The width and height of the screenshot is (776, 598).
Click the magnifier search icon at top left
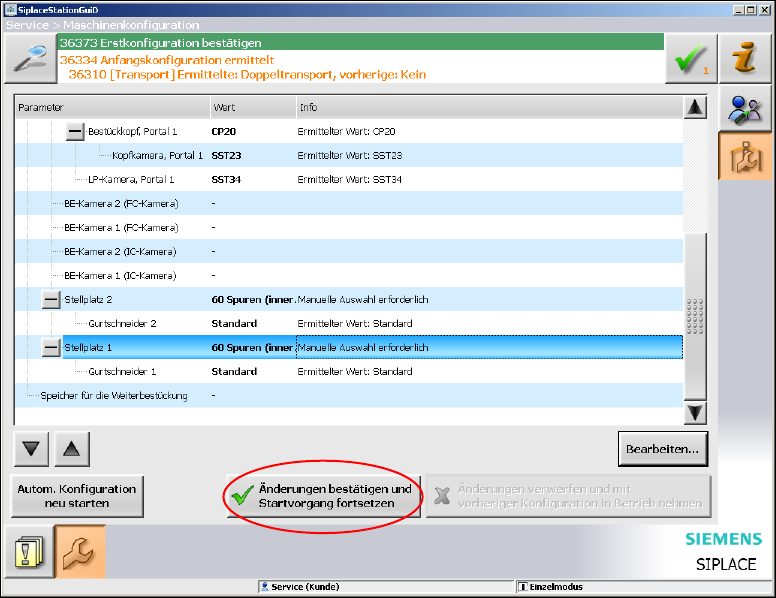(x=30, y=59)
